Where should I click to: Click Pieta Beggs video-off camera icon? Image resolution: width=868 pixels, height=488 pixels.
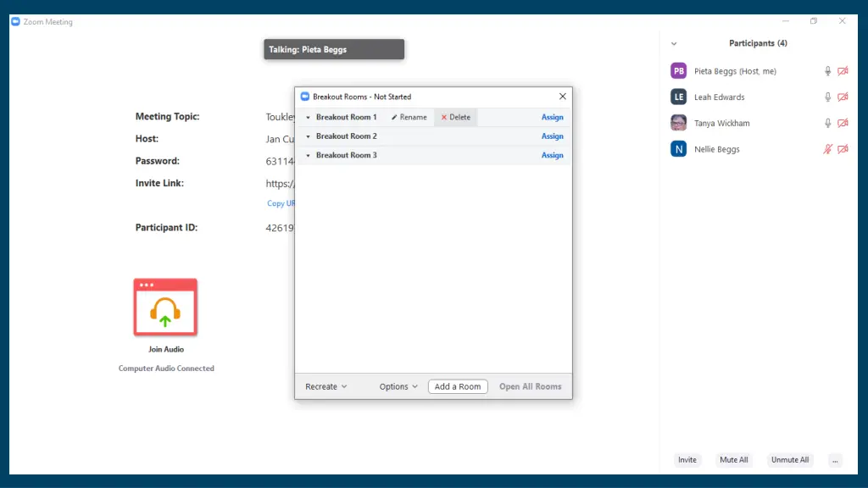[843, 71]
